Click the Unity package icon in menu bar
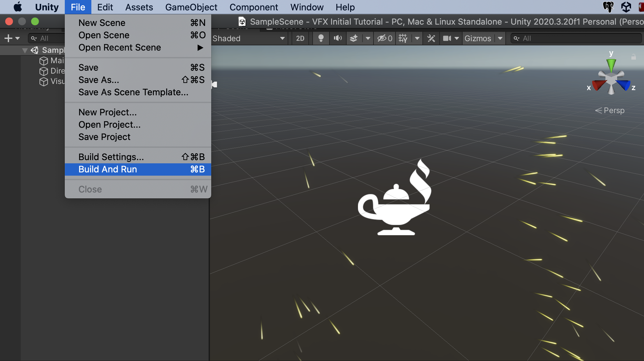The width and height of the screenshot is (644, 361). tap(626, 7)
